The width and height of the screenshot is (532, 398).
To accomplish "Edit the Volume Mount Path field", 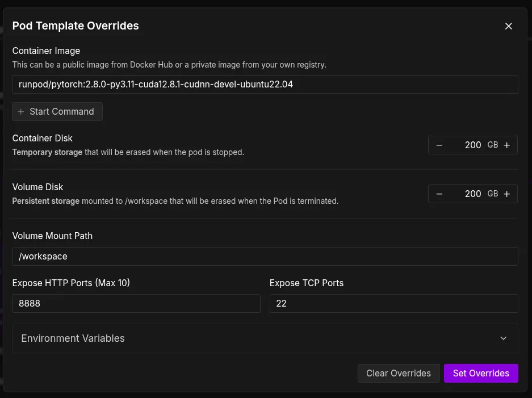I will click(265, 257).
